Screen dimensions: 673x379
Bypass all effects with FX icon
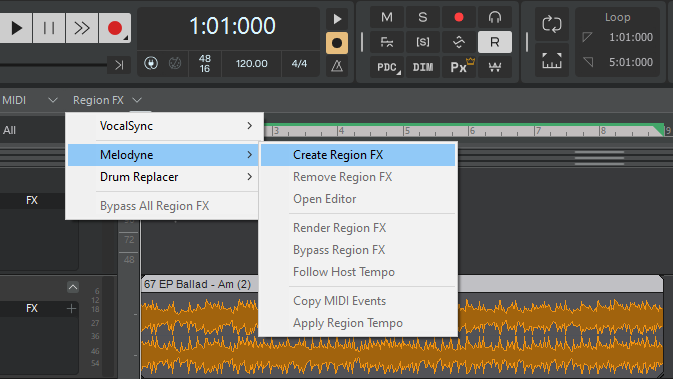coord(387,42)
